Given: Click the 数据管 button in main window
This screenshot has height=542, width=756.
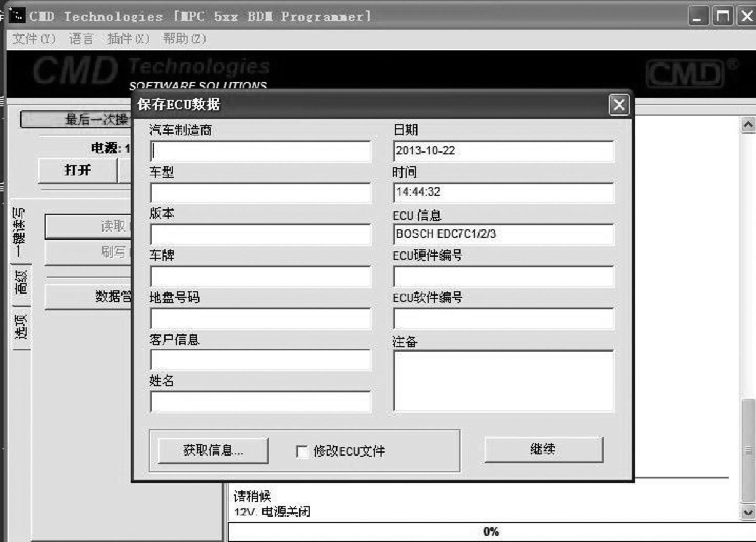Looking at the screenshot, I should 88,296.
